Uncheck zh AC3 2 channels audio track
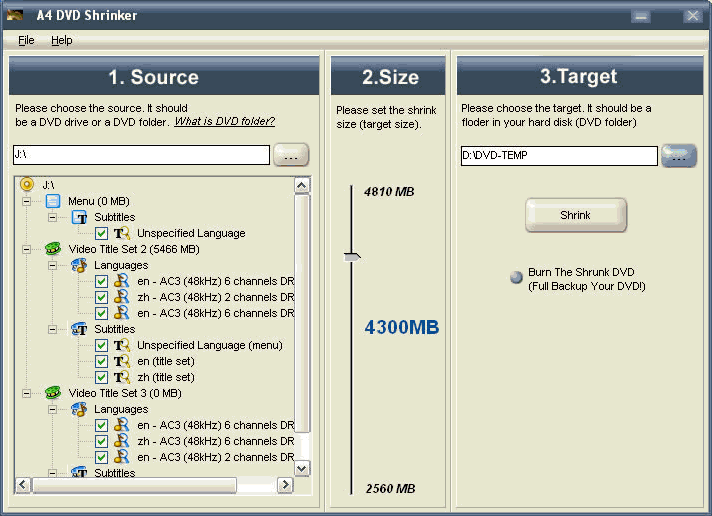 [101, 298]
